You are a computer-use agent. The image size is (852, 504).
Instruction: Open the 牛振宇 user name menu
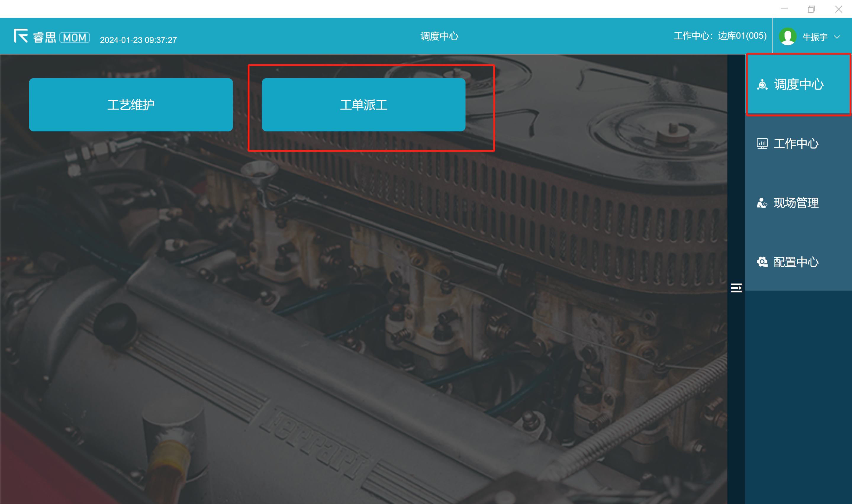point(815,37)
